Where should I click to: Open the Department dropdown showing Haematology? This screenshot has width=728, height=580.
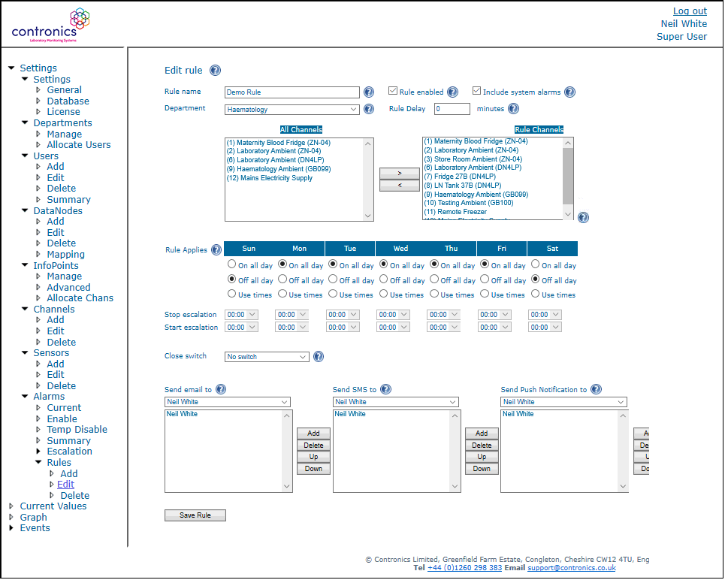(292, 110)
